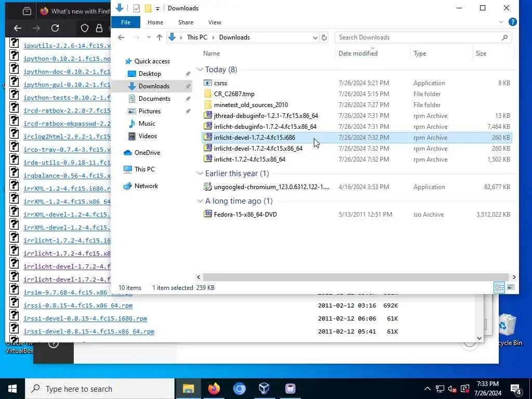Click the Properties checkmark icon in title bar
Screen dimensions: 532x399
point(137,8)
